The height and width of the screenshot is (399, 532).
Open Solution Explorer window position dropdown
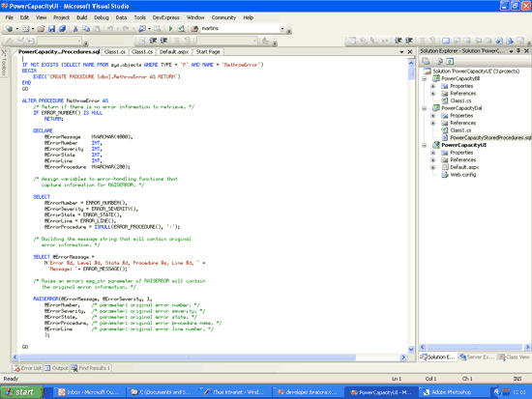coord(511,51)
